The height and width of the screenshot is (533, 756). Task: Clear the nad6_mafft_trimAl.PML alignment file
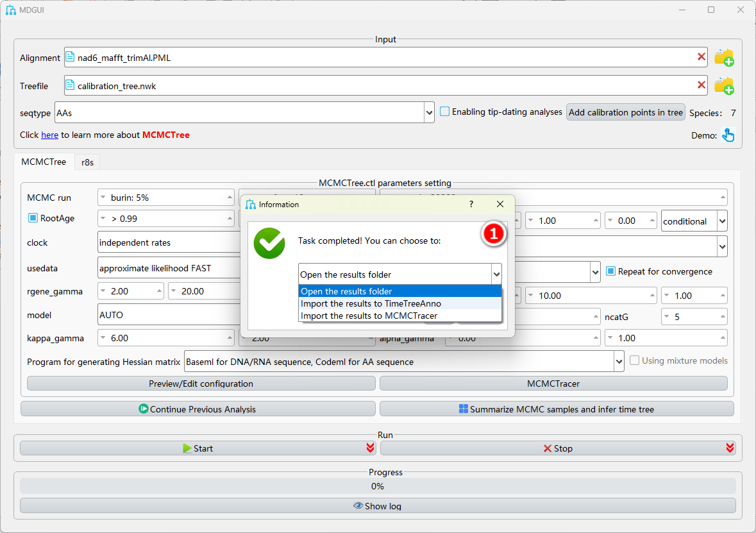(701, 57)
